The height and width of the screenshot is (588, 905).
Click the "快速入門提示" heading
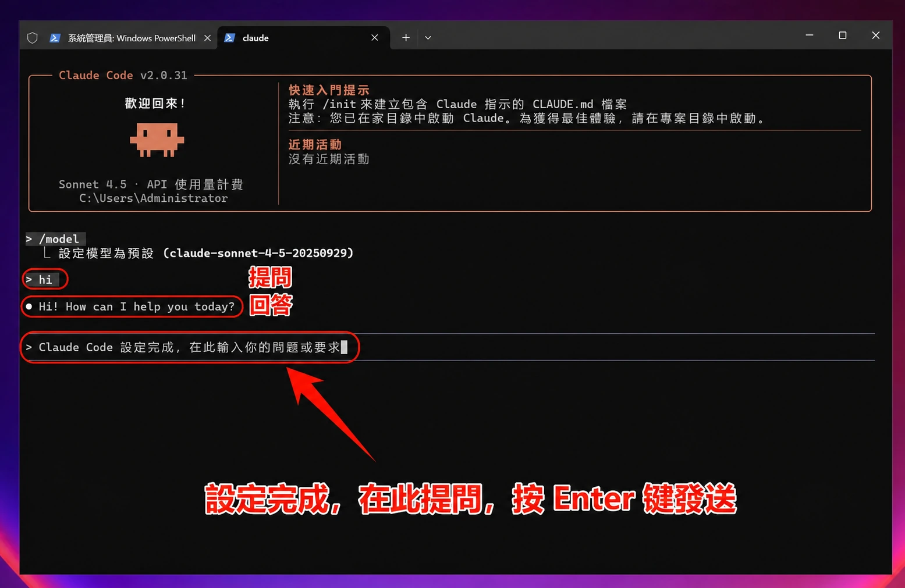tap(329, 90)
